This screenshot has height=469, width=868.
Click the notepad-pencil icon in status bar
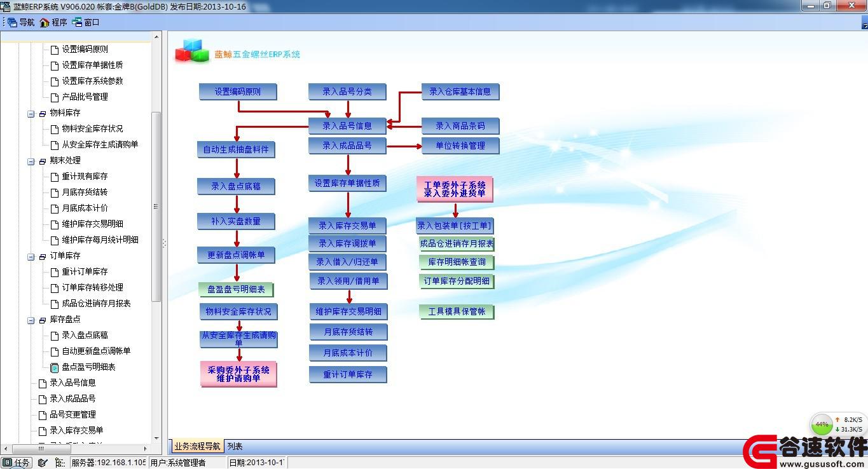[43, 463]
